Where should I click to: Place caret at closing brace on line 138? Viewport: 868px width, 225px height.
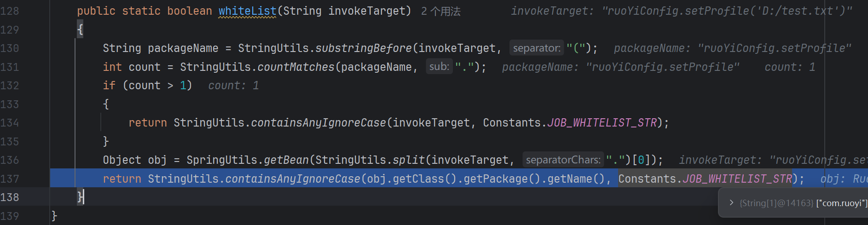click(81, 197)
